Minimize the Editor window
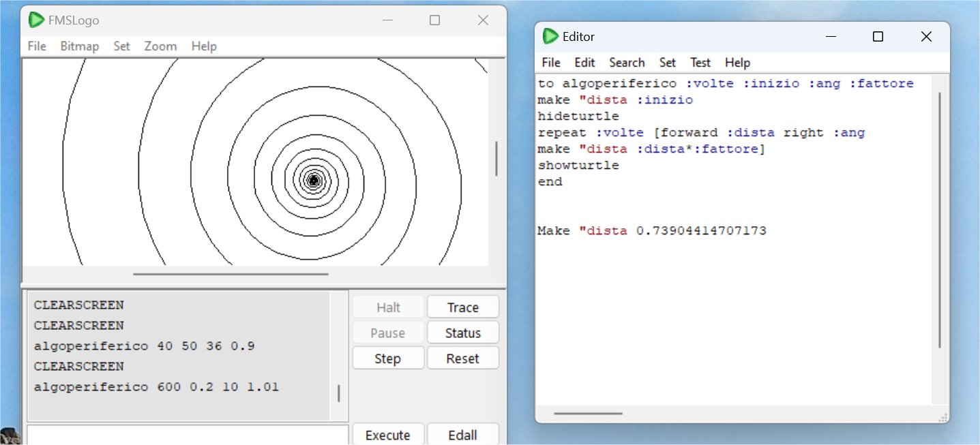980x445 pixels. (831, 37)
